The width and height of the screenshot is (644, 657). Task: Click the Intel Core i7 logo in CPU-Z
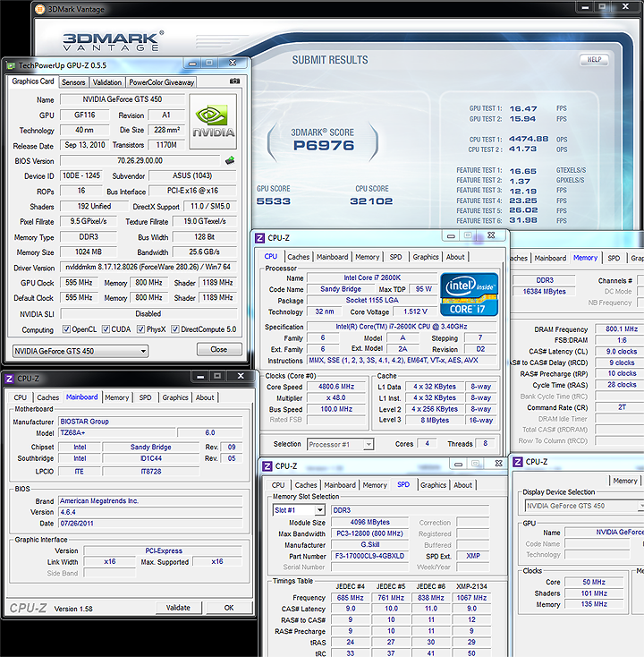pos(469,294)
